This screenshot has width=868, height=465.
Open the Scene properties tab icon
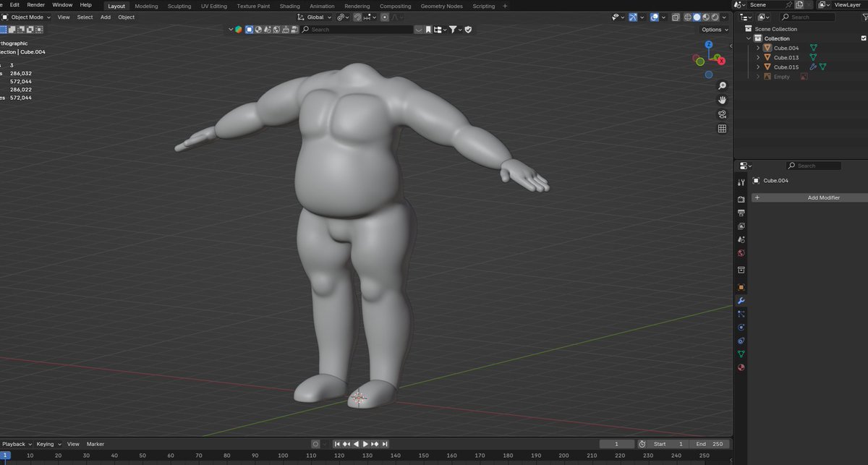point(741,239)
